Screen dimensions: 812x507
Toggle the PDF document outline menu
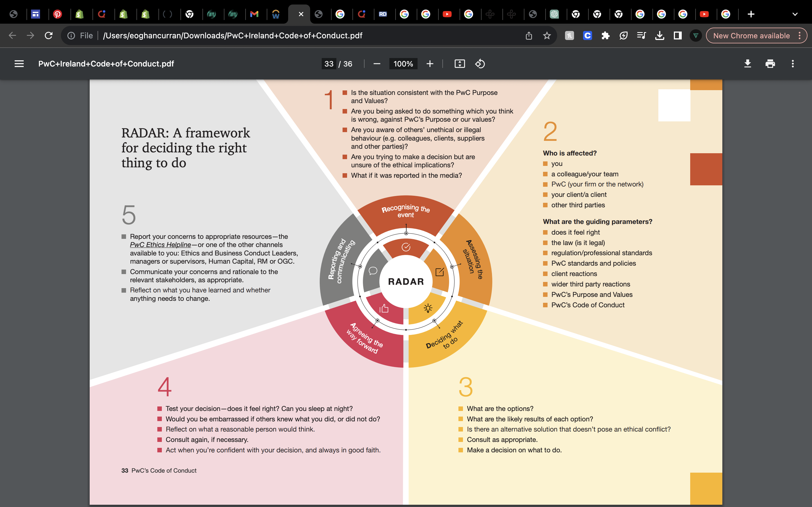coord(19,64)
